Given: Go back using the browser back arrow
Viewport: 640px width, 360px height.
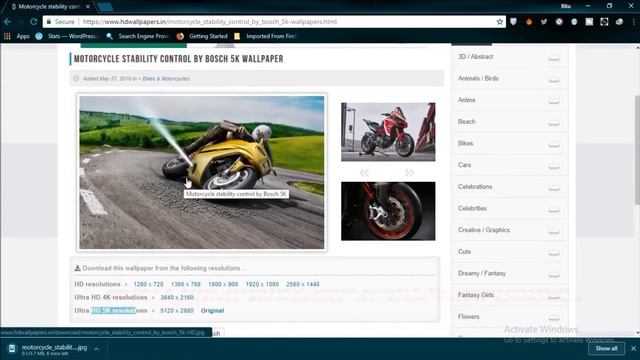Looking at the screenshot, I should pos(7,22).
